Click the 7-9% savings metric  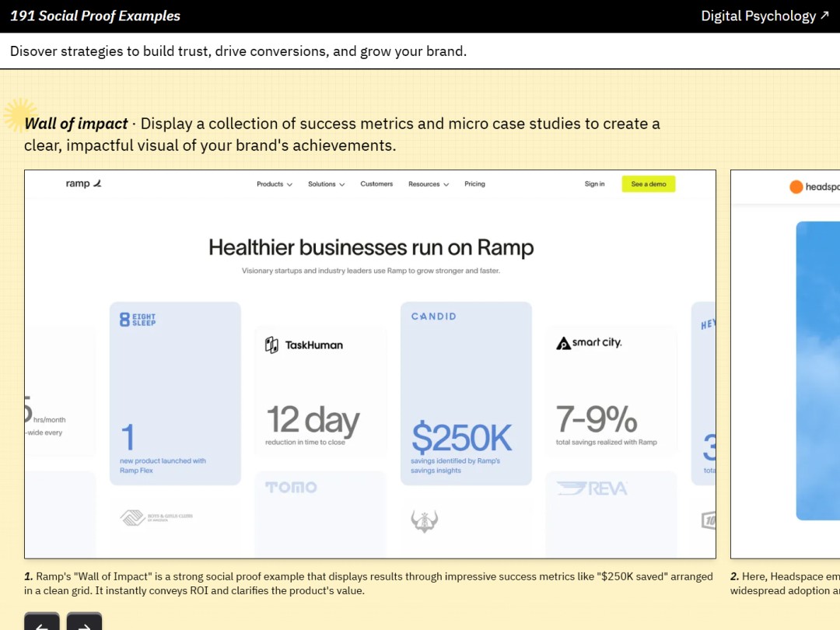point(597,418)
